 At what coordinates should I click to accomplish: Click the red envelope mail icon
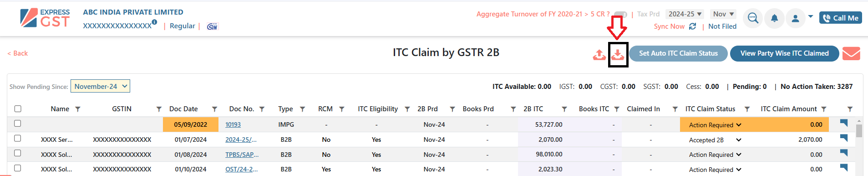[x=851, y=53]
